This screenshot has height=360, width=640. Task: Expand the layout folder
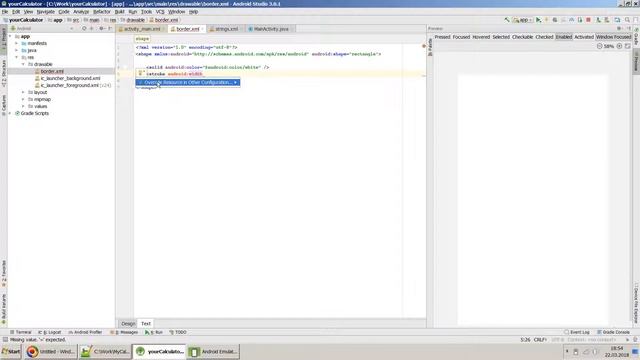pyautogui.click(x=23, y=92)
